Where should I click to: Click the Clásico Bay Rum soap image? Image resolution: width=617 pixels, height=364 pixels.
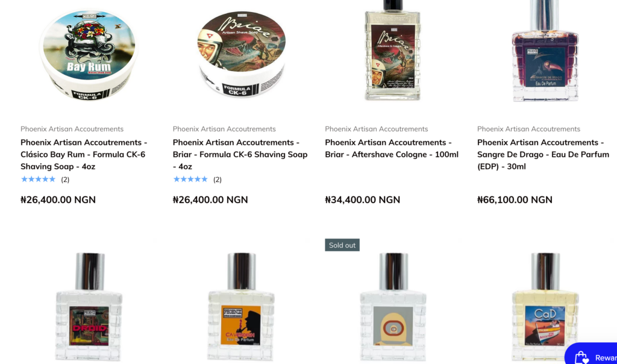pyautogui.click(x=89, y=54)
